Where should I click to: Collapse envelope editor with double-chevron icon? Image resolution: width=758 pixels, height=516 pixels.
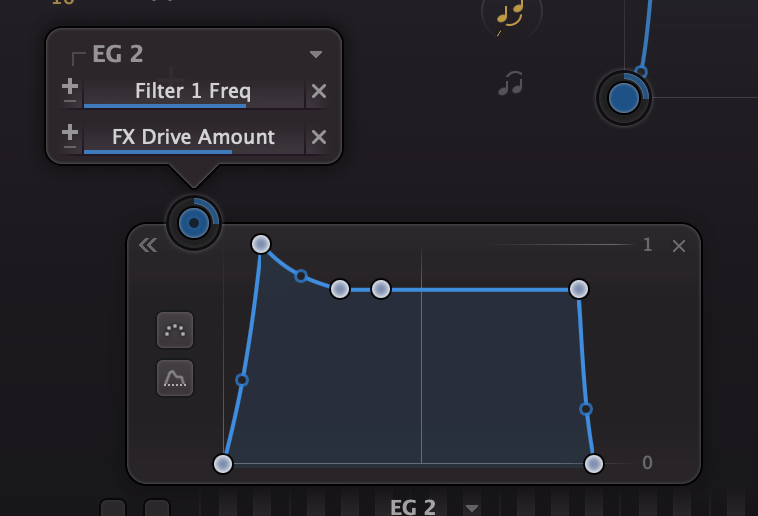148,245
